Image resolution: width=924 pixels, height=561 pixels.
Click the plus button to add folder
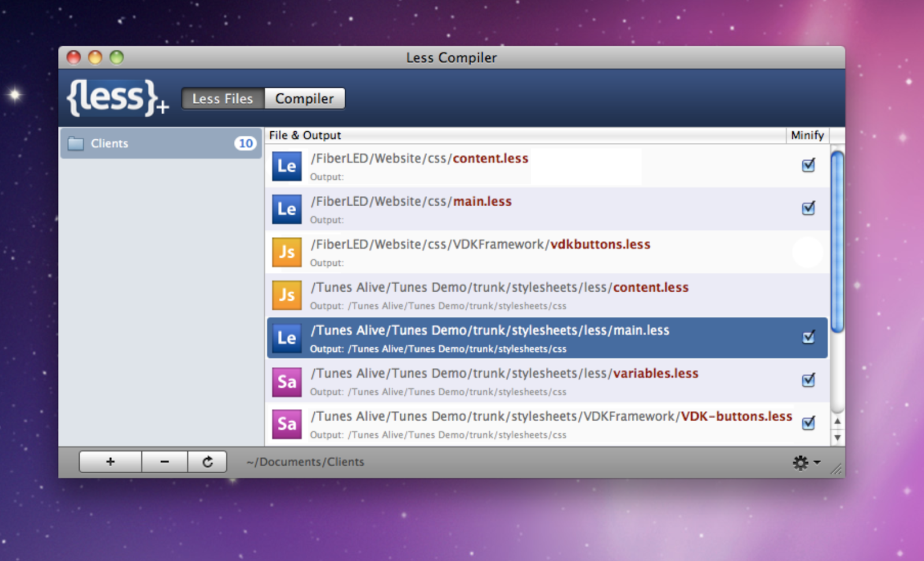(x=110, y=462)
